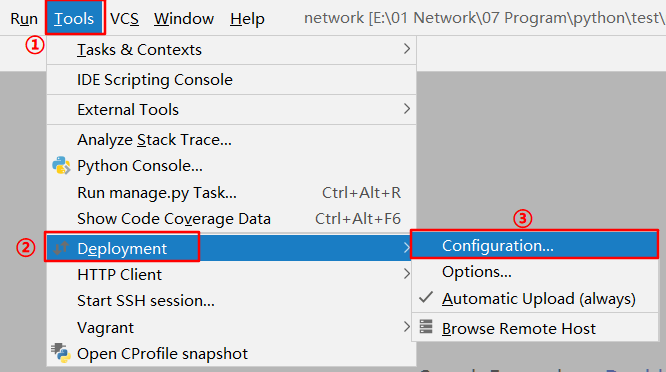Select Configuration... in Deployment submenu
The width and height of the screenshot is (666, 372).
535,245
